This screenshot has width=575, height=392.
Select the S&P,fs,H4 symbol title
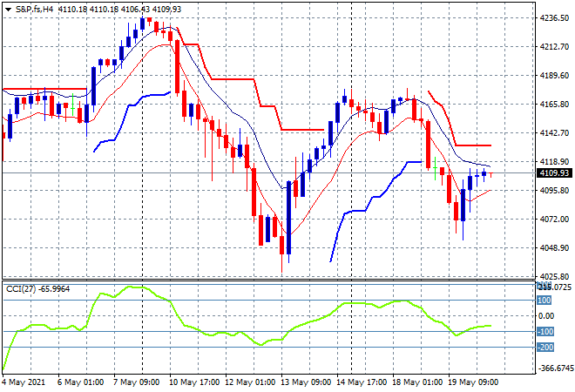(34, 10)
